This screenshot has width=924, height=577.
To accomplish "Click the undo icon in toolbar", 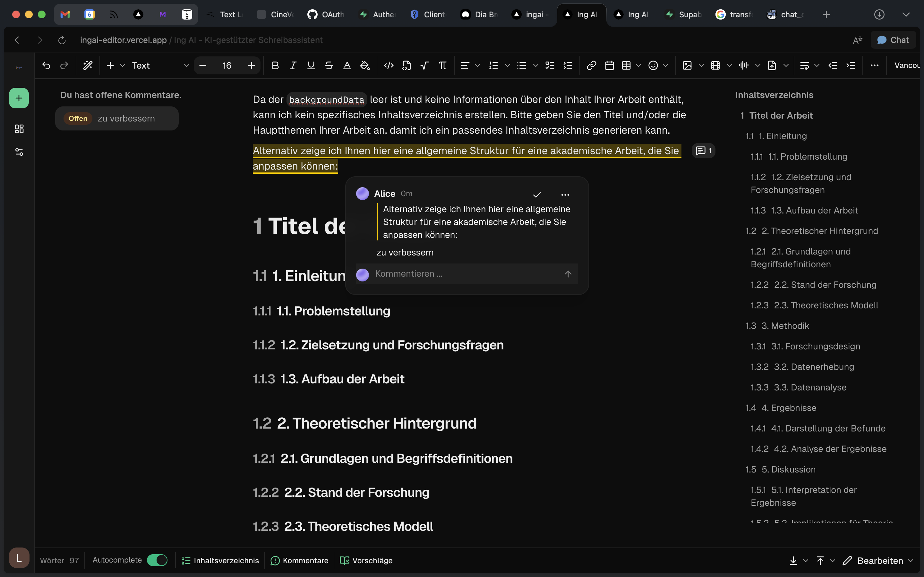I will (46, 66).
